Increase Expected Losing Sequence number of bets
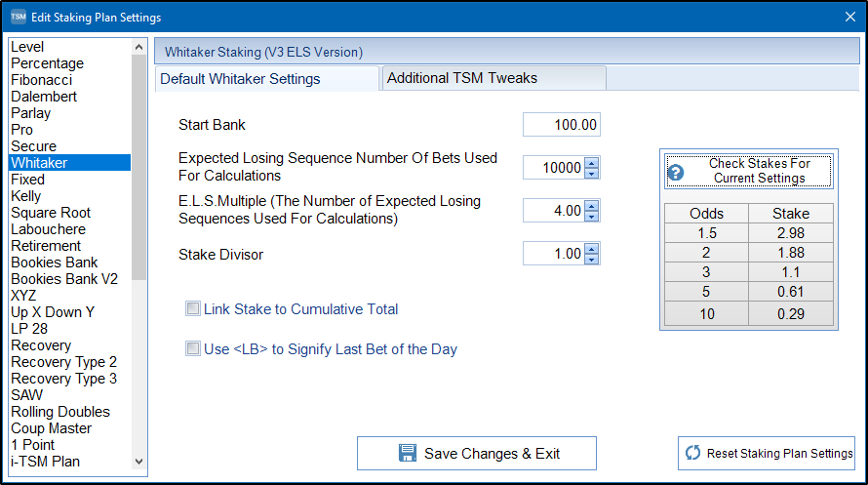This screenshot has height=485, width=868. tap(592, 163)
